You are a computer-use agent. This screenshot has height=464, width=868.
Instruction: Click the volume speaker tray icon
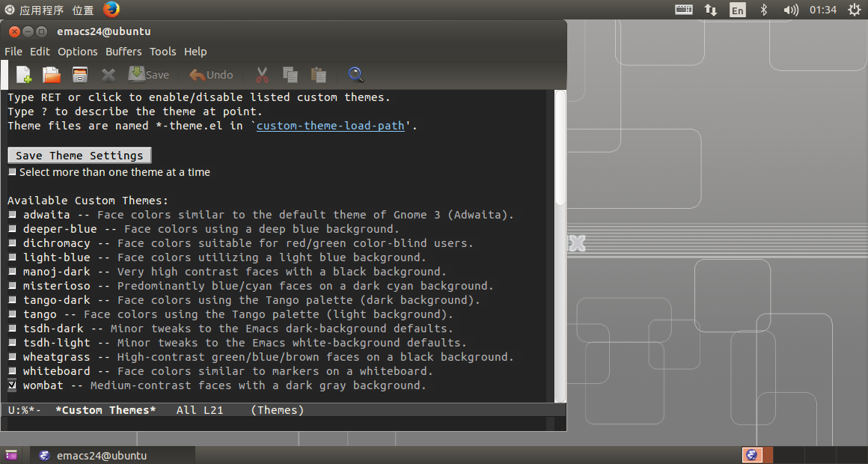click(790, 10)
